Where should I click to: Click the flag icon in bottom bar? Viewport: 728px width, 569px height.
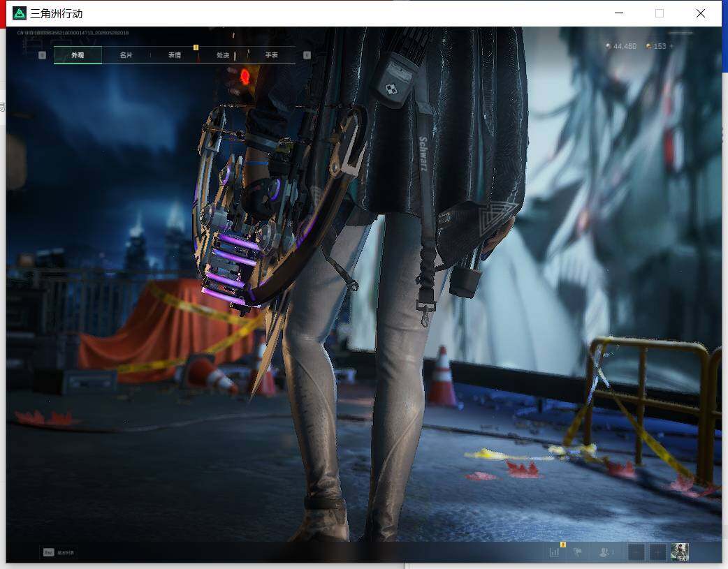578,552
